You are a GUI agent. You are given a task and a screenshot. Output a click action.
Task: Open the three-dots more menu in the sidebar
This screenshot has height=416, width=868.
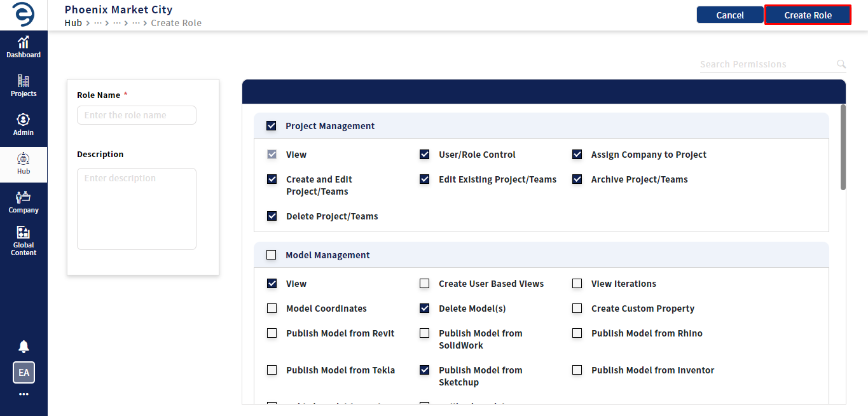click(x=24, y=394)
